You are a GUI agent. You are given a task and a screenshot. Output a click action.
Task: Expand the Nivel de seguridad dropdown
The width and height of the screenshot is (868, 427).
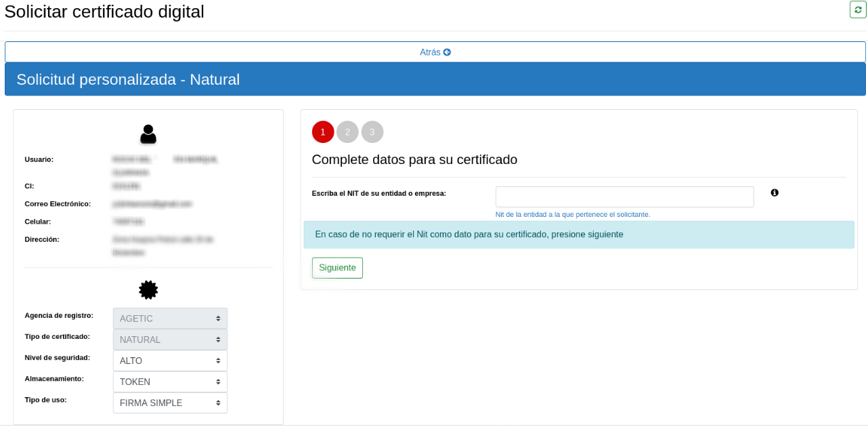(170, 361)
